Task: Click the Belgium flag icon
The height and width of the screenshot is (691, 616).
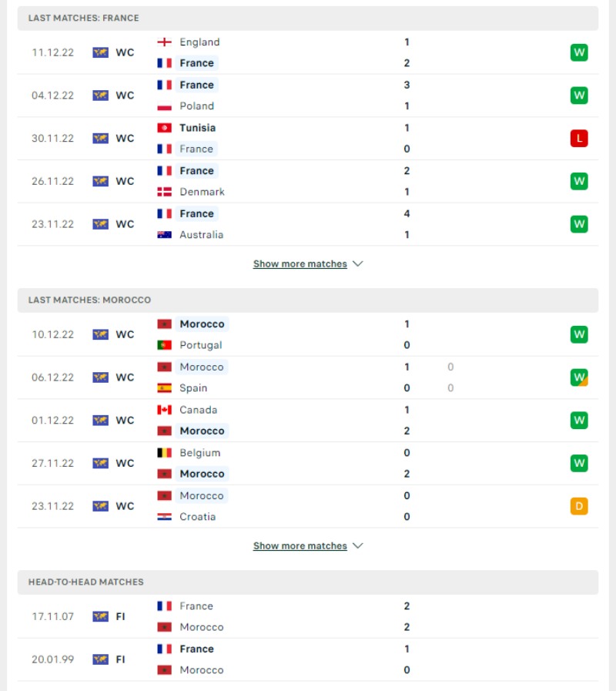Action: (164, 453)
